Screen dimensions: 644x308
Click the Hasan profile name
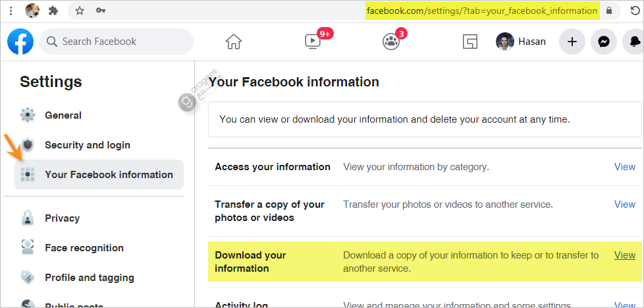pos(532,42)
